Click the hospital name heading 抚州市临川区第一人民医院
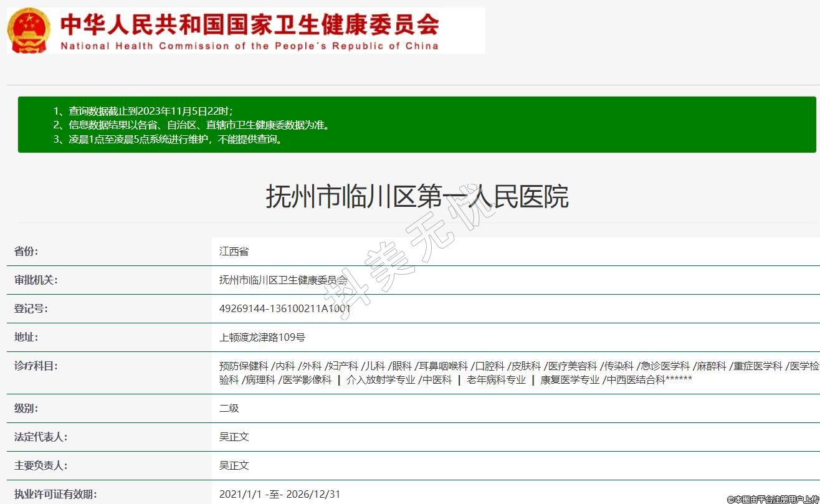This screenshot has height=504, width=820. tap(417, 196)
